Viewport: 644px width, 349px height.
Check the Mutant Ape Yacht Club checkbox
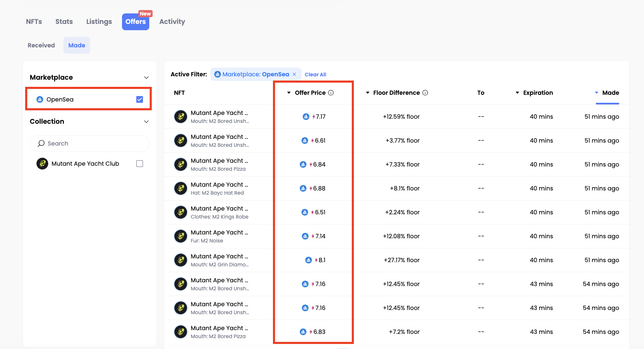tap(140, 164)
